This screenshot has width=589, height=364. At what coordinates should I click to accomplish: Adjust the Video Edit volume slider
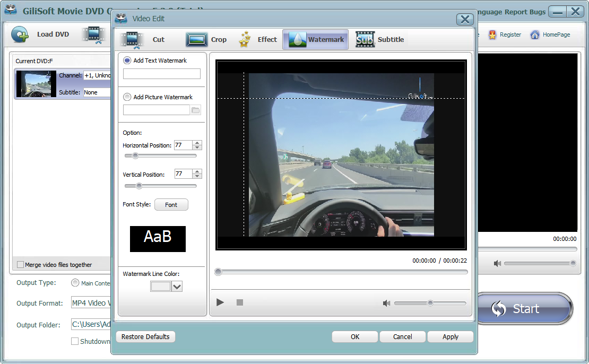point(430,303)
